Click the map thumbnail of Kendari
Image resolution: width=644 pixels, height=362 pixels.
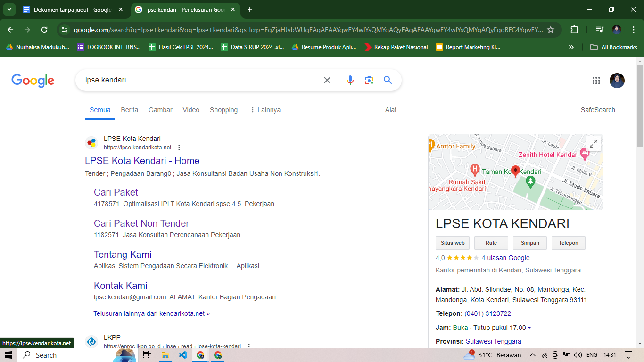pos(515,172)
